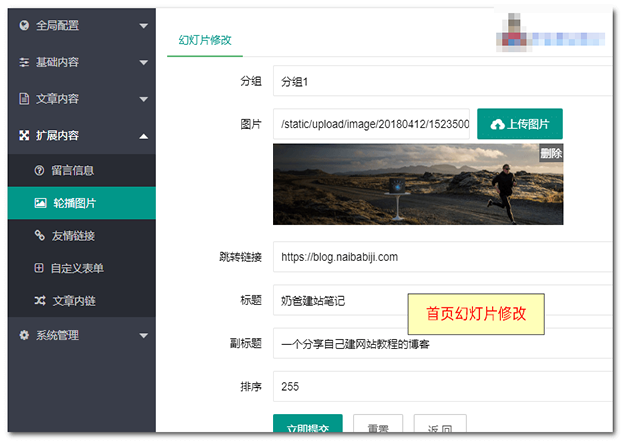
Task: Select 轮播图片 in the sidebar
Action: 82,203
